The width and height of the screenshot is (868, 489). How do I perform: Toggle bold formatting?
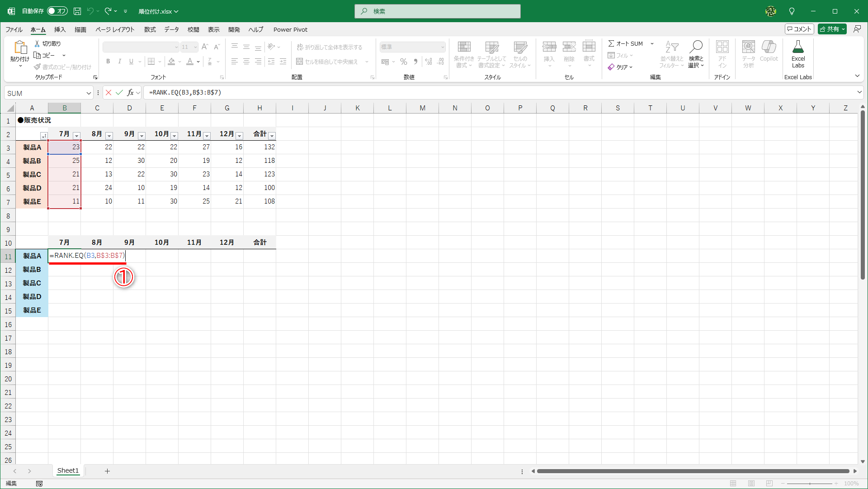(108, 61)
